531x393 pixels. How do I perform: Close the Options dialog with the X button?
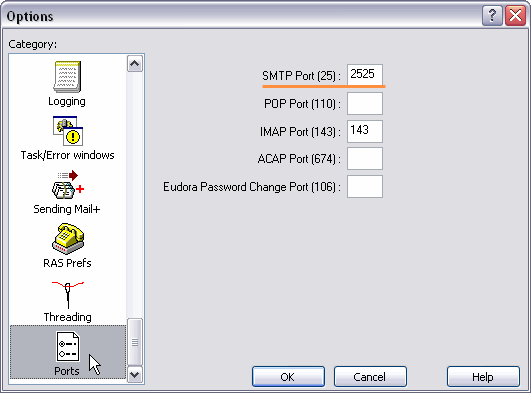(515, 16)
